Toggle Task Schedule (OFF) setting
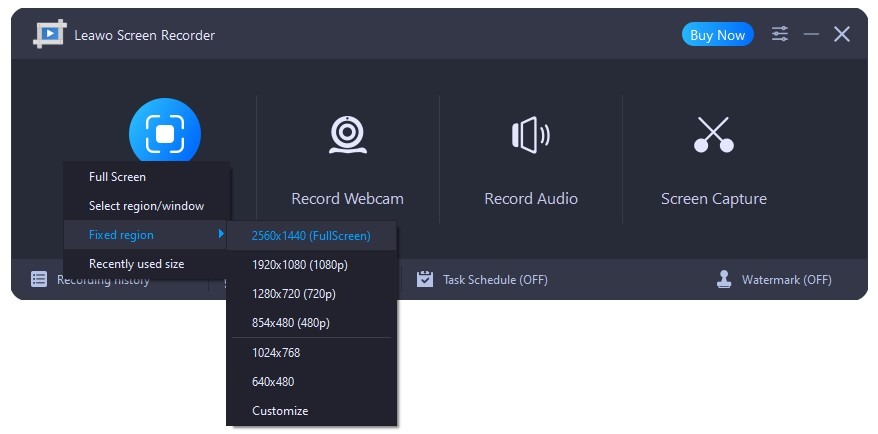The image size is (878, 434). tap(495, 280)
